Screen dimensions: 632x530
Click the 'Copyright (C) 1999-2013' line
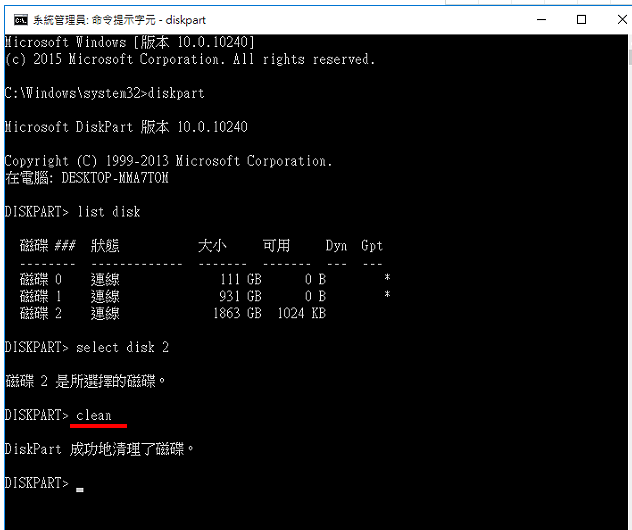[x=168, y=161]
